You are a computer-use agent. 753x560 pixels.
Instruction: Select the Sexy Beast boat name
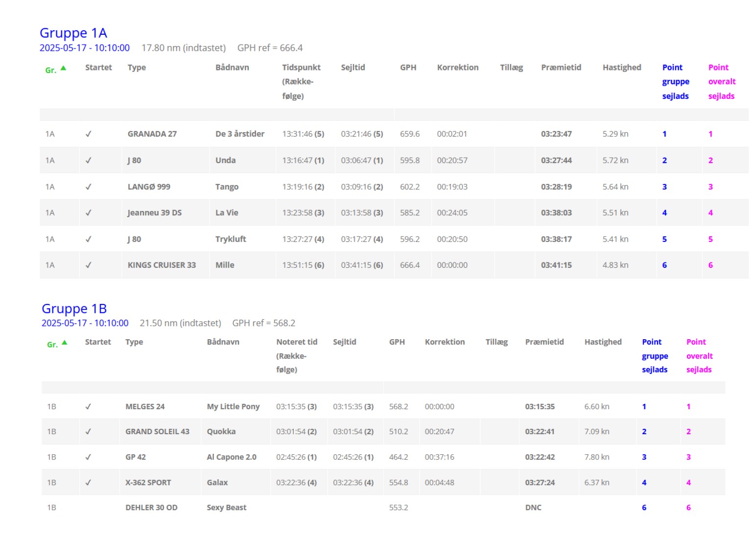point(226,508)
